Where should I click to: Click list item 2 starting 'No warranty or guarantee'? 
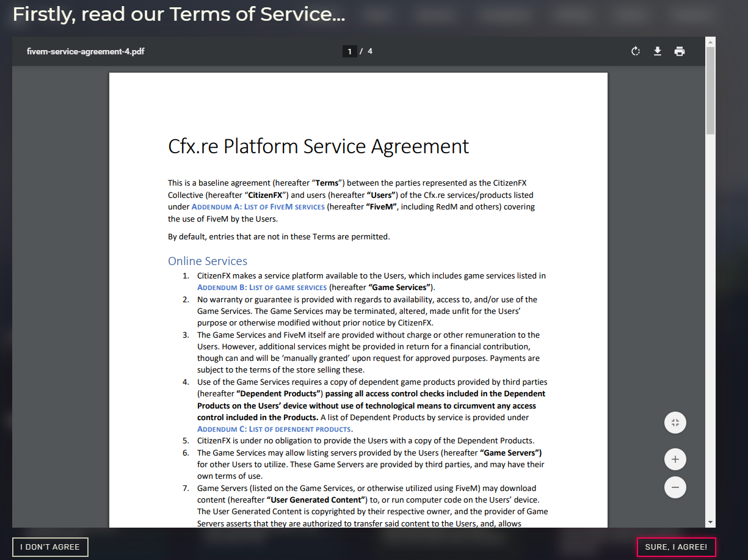pos(360,311)
